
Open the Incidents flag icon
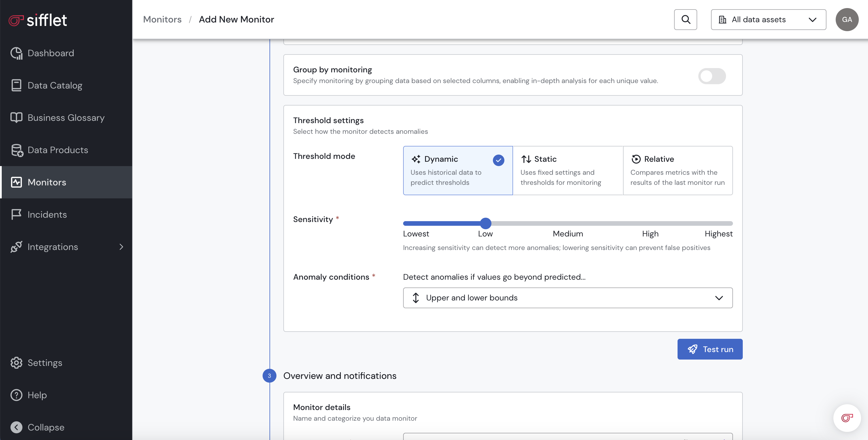click(x=16, y=215)
